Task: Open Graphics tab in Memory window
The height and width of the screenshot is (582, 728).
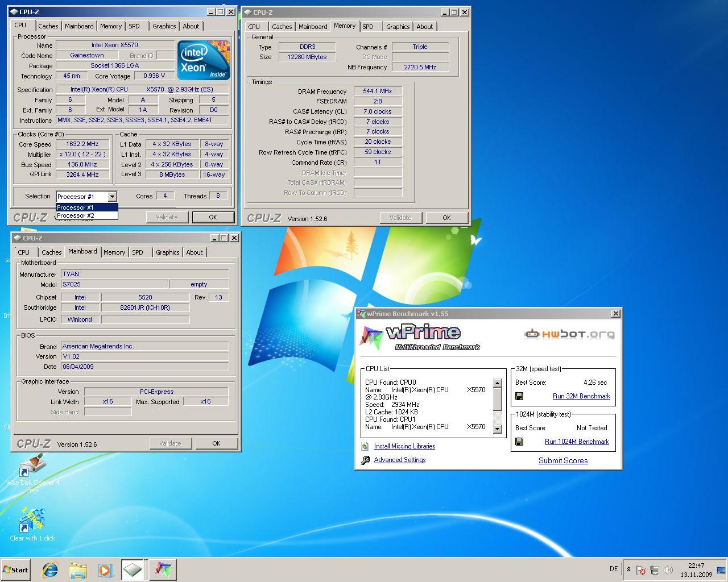Action: (x=398, y=27)
